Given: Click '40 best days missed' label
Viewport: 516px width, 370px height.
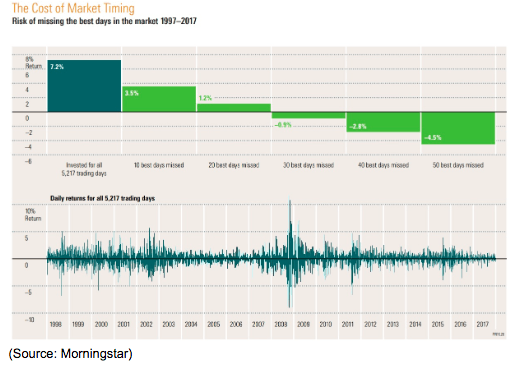Looking at the screenshot, I should pyautogui.click(x=383, y=165).
